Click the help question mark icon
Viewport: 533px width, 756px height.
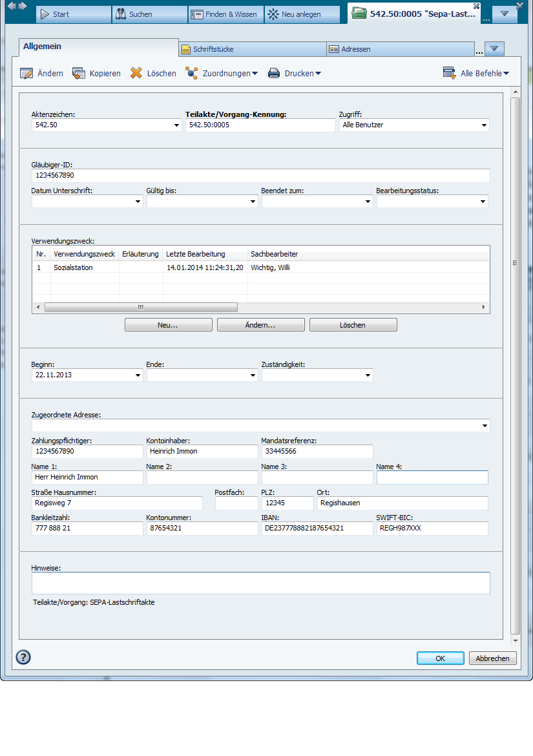pos(23,658)
